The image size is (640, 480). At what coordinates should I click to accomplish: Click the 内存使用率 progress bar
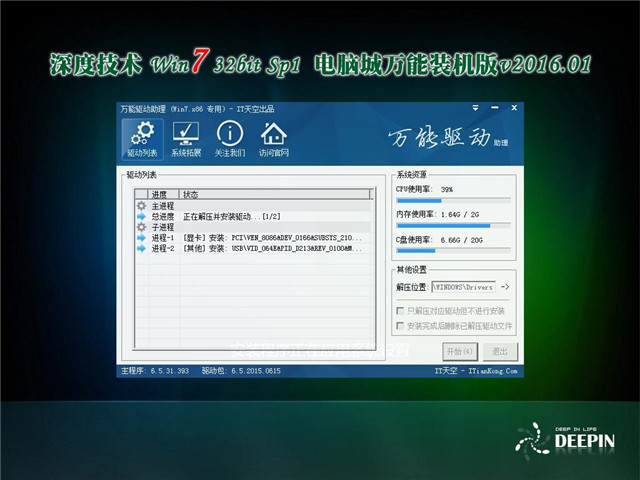pyautogui.click(x=453, y=226)
